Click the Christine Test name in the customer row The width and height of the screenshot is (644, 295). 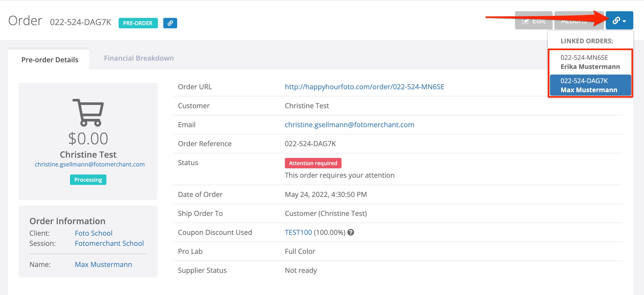tap(307, 106)
